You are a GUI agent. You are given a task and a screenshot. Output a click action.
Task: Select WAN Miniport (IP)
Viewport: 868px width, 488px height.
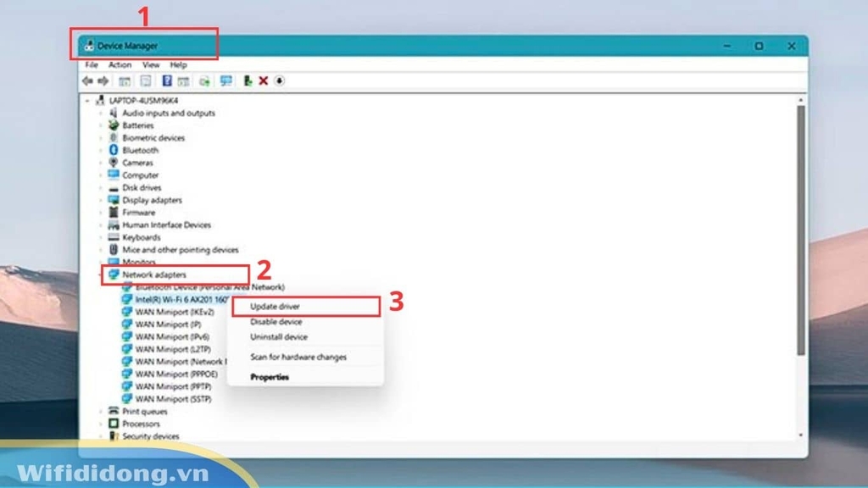[x=169, y=324]
